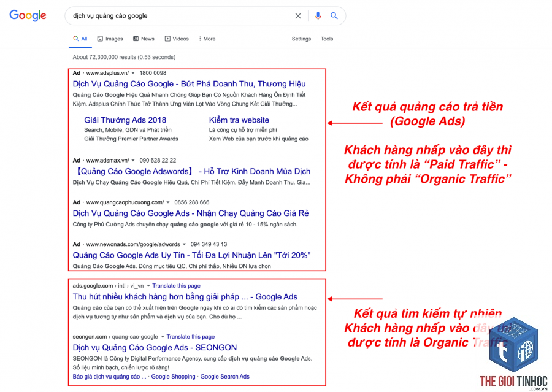This screenshot has width=552, height=392.
Task: Expand dropdown arrow beside www.adsmax.vn
Action: point(134,161)
